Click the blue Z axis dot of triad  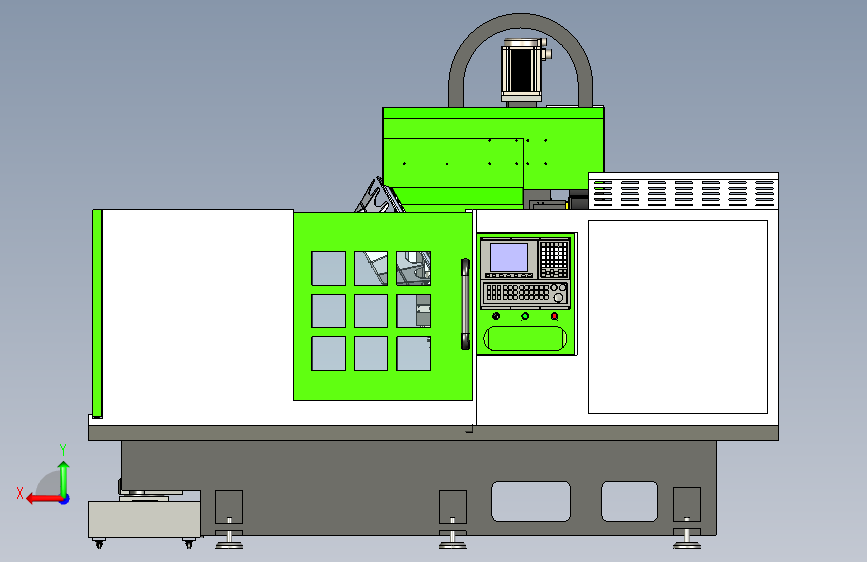pyautogui.click(x=65, y=499)
